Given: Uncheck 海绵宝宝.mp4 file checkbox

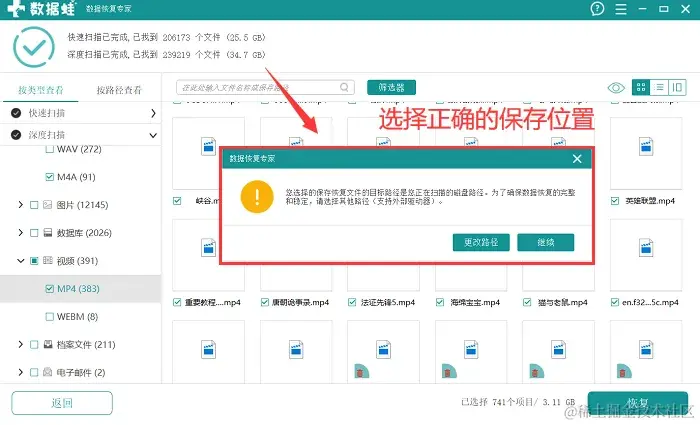Looking at the screenshot, I should click(x=440, y=303).
